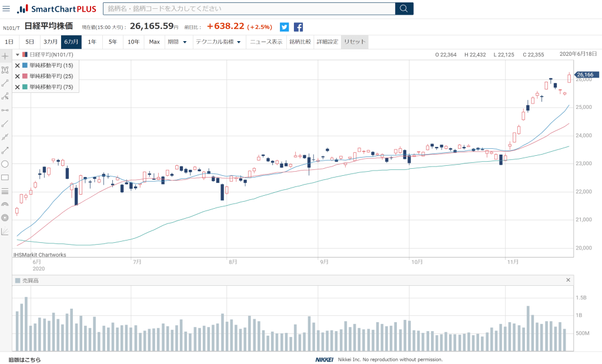Collapse the 日経平均 legend arrow
Viewport: 602px width, 364px height.
point(18,55)
